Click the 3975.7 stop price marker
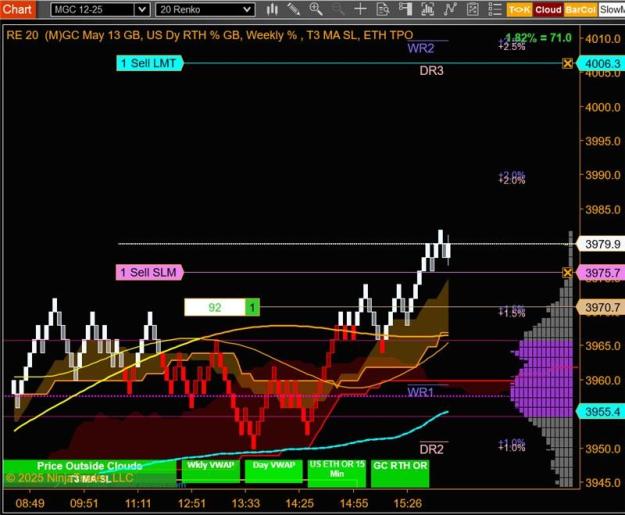 600,273
